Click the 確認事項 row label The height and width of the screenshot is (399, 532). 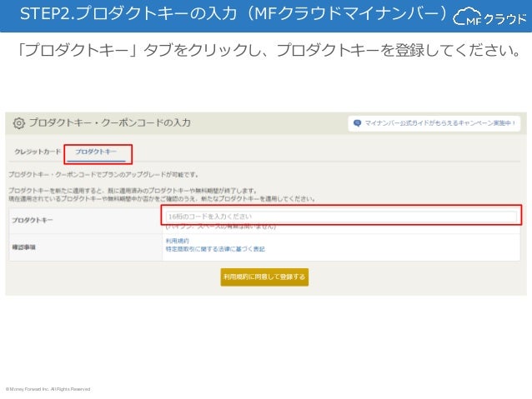coord(23,247)
